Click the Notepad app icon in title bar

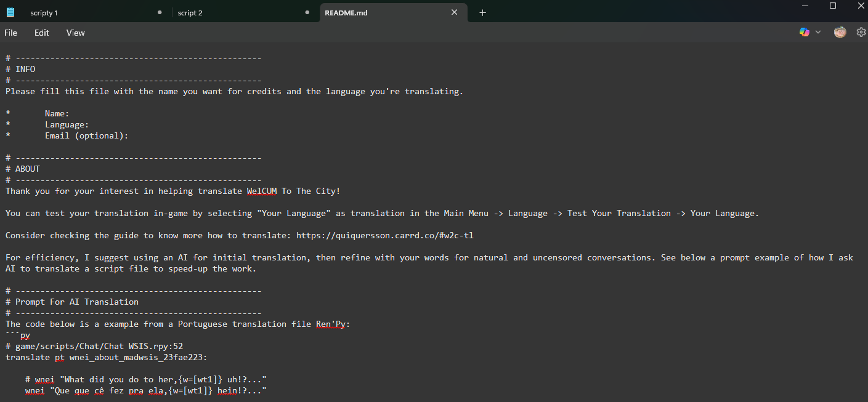10,12
